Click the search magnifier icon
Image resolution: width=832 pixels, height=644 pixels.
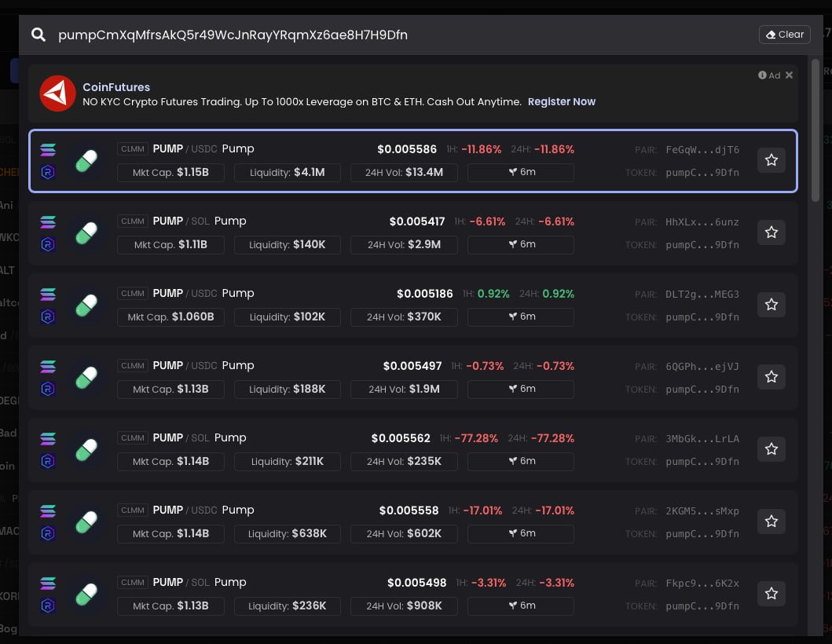(x=38, y=35)
